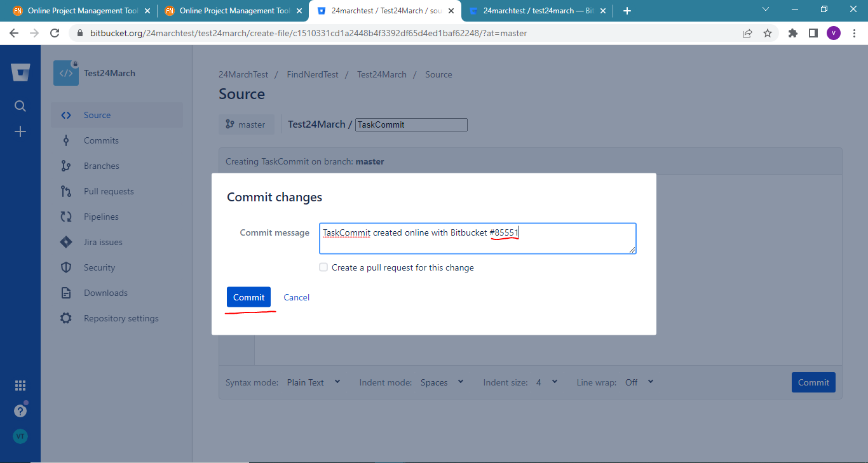Open the Pipelines item in the sidebar
The image size is (868, 463).
(117, 217)
